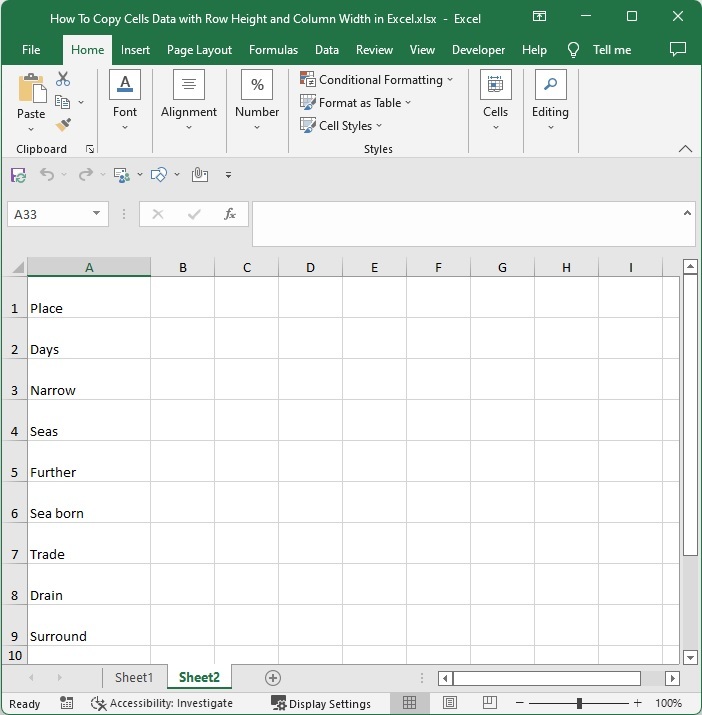Switch to the Page Layout tab
Image resolution: width=702 pixels, height=715 pixels.
pyautogui.click(x=199, y=50)
